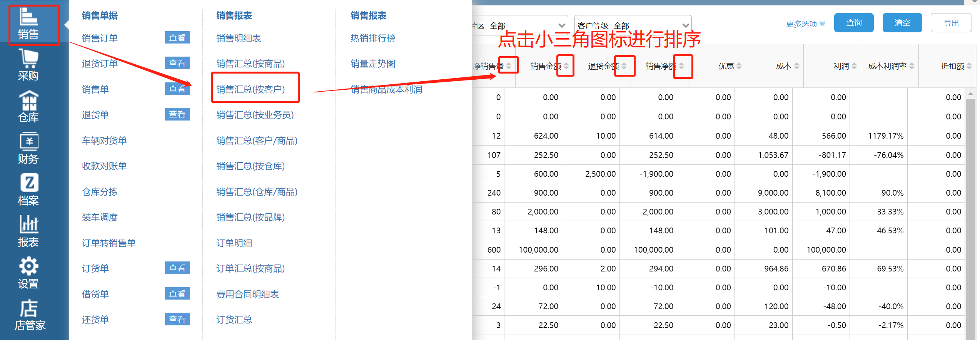Open 销售商品成本利润 report

click(x=386, y=89)
